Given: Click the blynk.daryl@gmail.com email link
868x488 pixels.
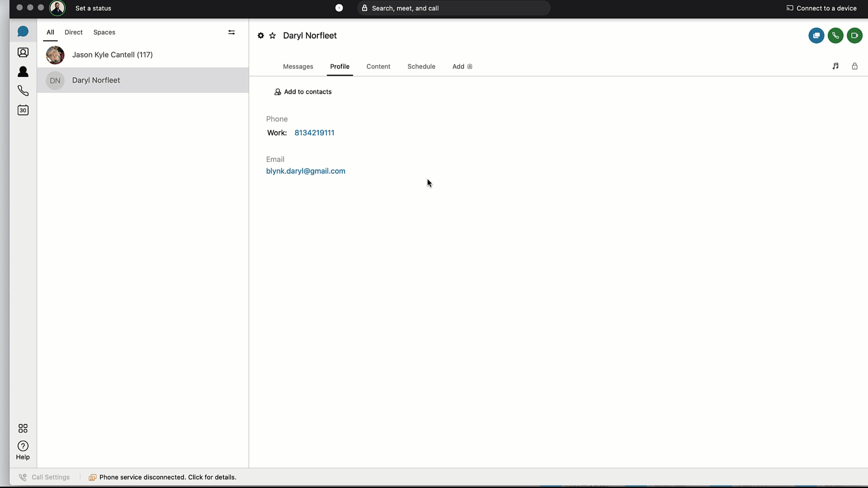Looking at the screenshot, I should click(306, 171).
